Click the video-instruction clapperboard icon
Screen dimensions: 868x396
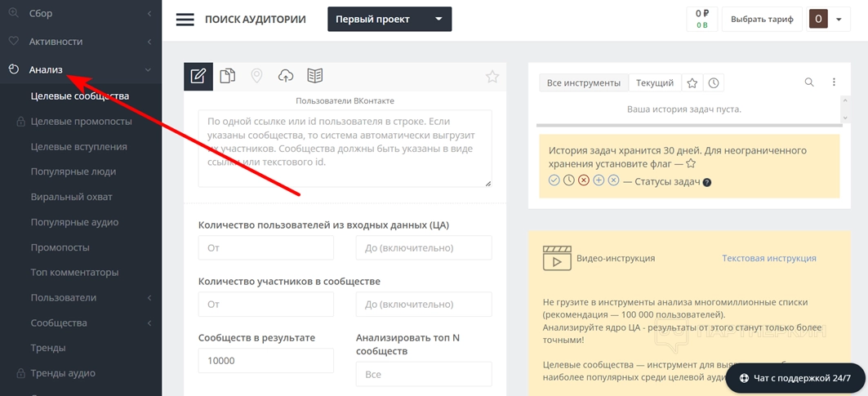click(x=557, y=258)
